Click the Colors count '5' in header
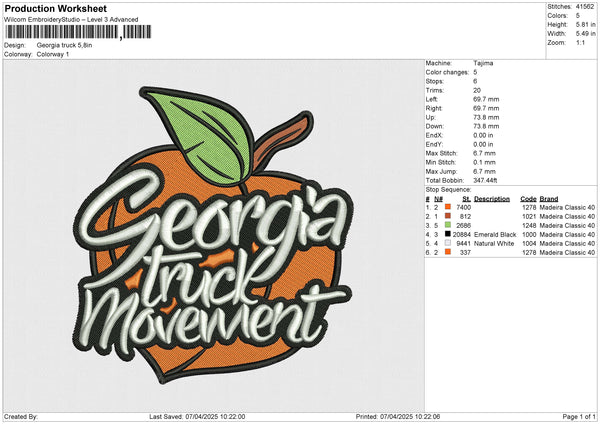The height and width of the screenshot is (424, 600). pyautogui.click(x=578, y=16)
